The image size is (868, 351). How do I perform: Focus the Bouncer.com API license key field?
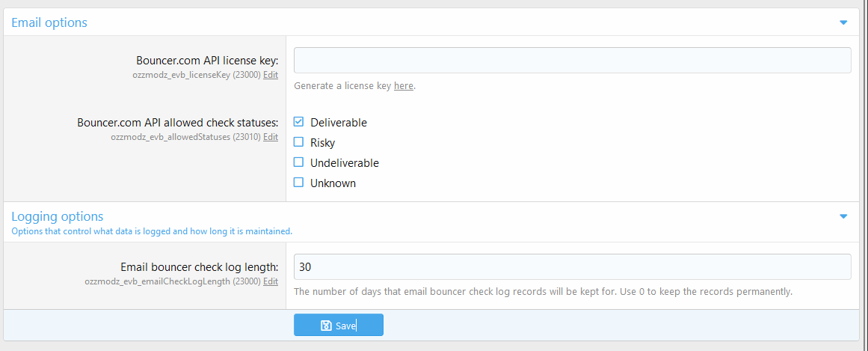point(572,61)
